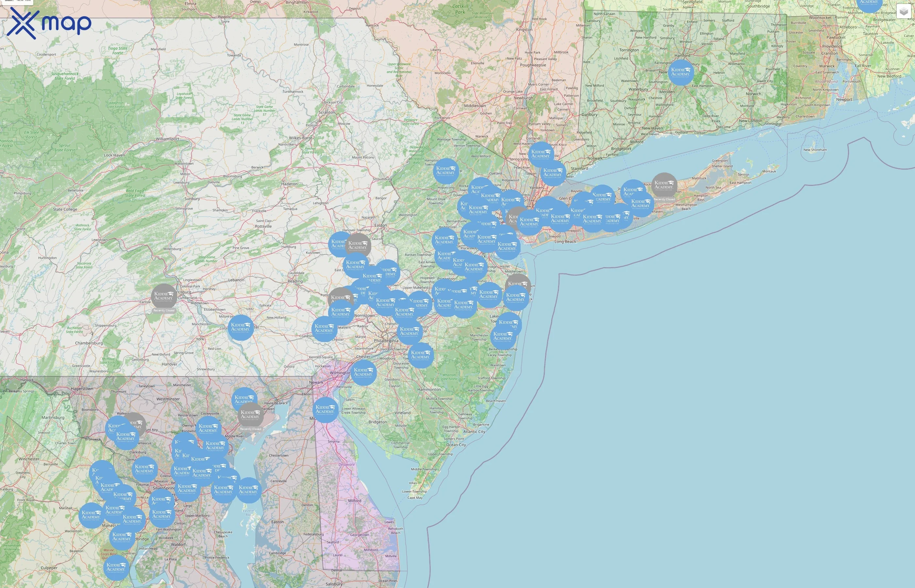The image size is (915, 588).
Task: Select blue Kiddie Academy marker west of Westhampton
Action: [x=641, y=204]
